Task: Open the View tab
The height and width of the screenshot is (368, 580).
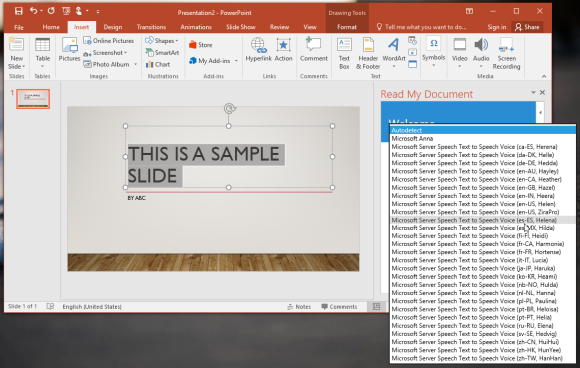Action: coord(310,27)
